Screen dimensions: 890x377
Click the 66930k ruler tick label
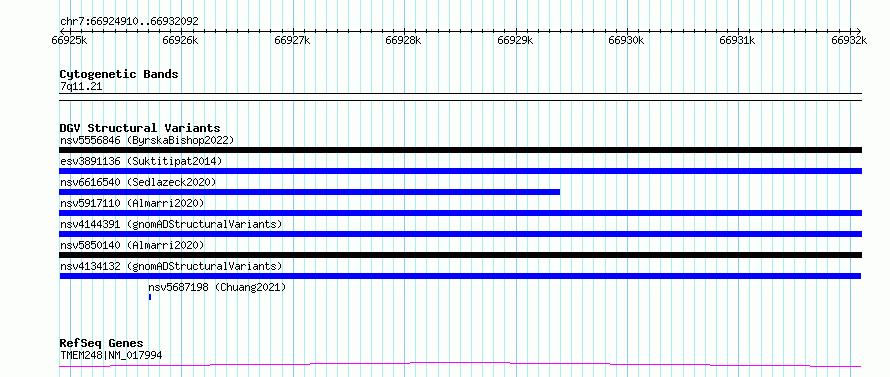(627, 40)
